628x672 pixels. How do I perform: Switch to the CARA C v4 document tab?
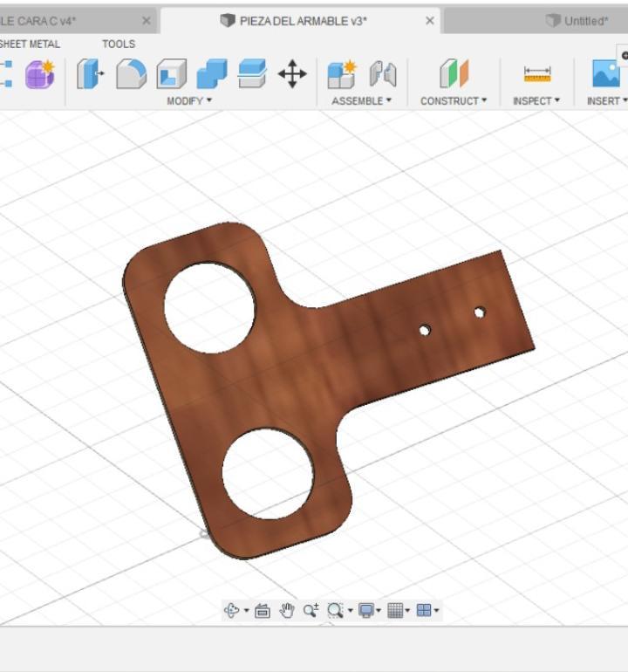[77, 21]
